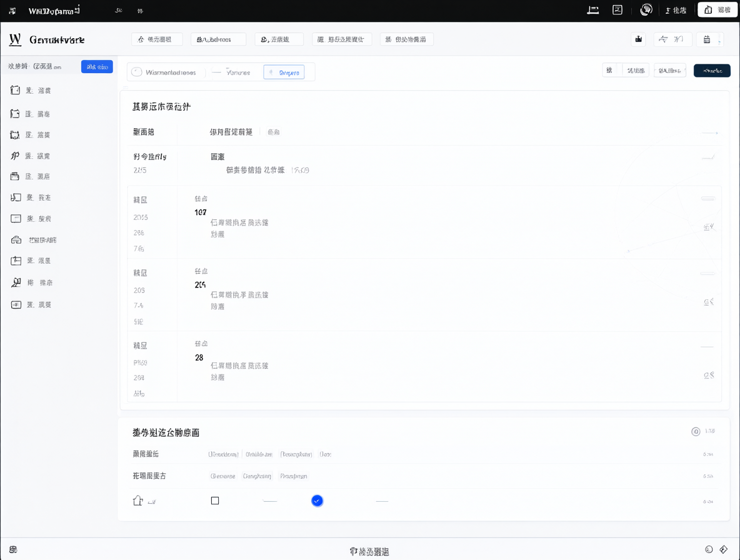Open the last sidebar item with plus-box icon

pos(16,305)
